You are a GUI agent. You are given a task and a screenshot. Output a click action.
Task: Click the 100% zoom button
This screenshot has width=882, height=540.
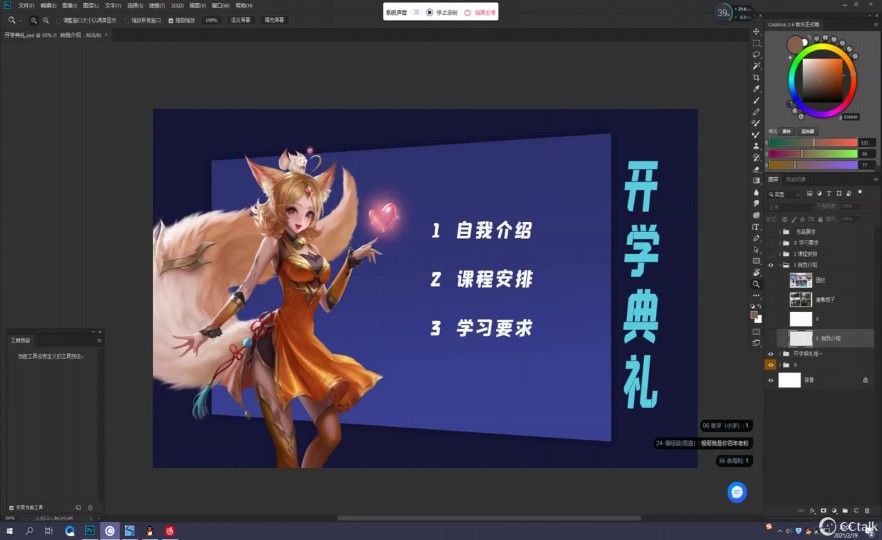click(x=211, y=20)
